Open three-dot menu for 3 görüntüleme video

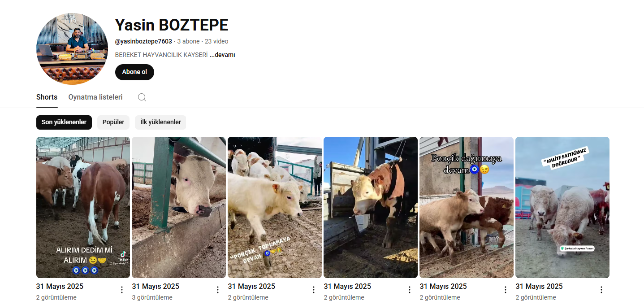[218, 290]
